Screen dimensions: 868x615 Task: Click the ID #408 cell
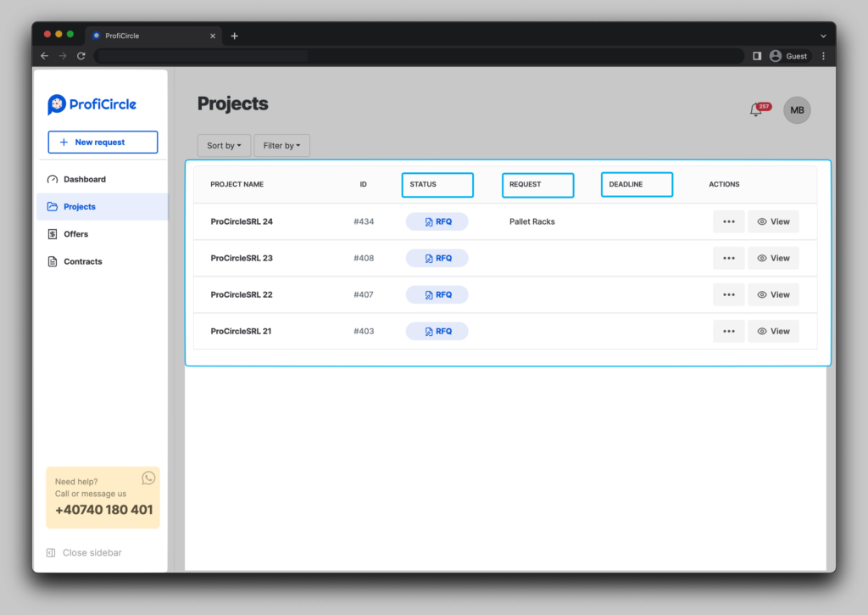pos(364,258)
